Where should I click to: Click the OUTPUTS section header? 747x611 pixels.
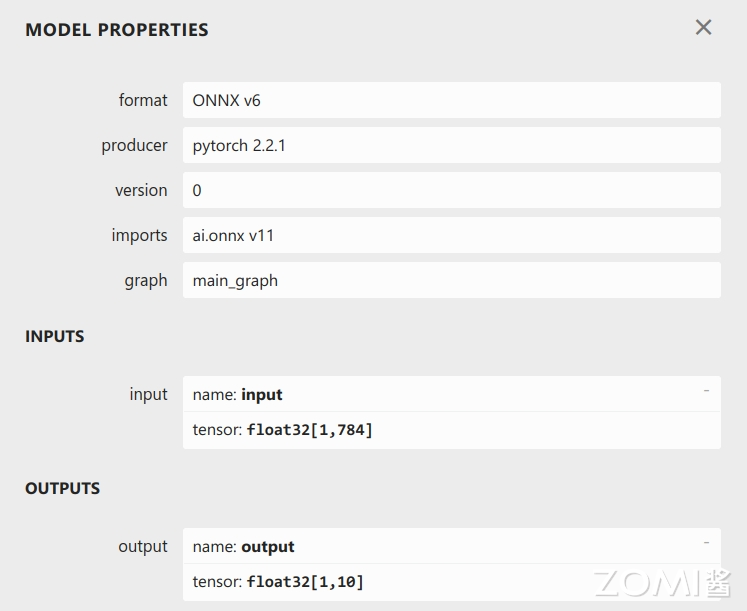63,488
